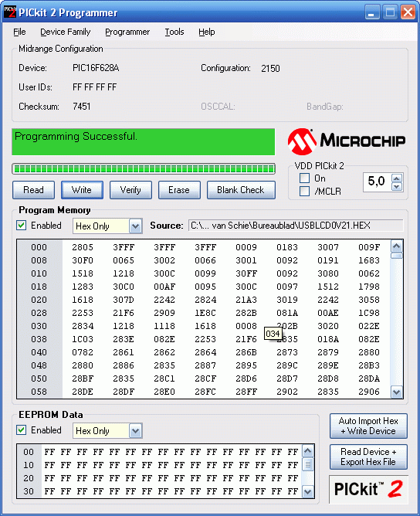Screen dimensions: 420x516
Task: Select program memory cell 0782 in row 040
Action: coord(83,352)
